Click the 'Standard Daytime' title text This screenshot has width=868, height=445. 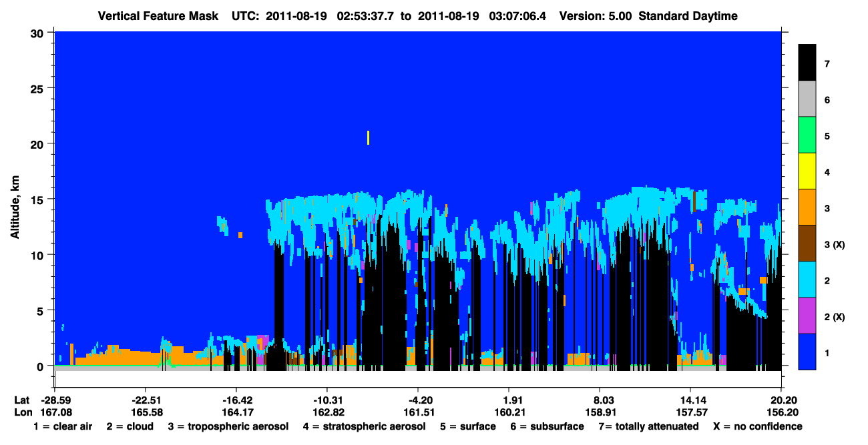coord(688,16)
